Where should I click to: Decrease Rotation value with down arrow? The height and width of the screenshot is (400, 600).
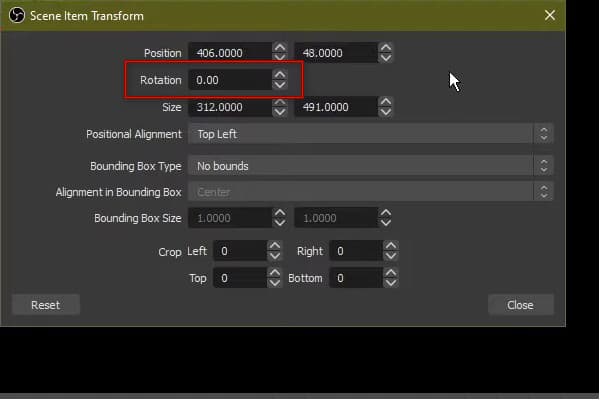(280, 85)
